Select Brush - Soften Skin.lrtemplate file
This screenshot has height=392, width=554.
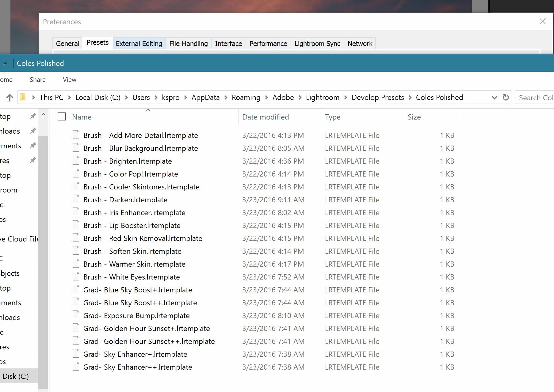pos(132,251)
